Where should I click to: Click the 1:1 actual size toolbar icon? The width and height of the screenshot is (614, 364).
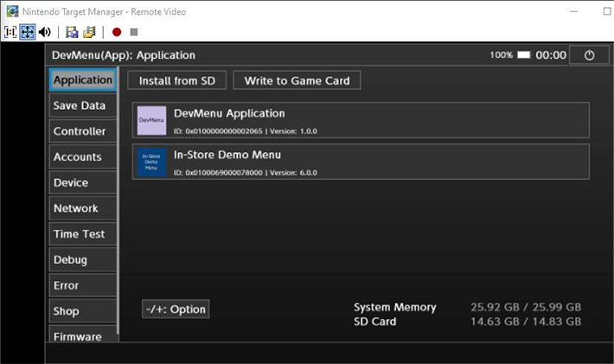[10, 32]
